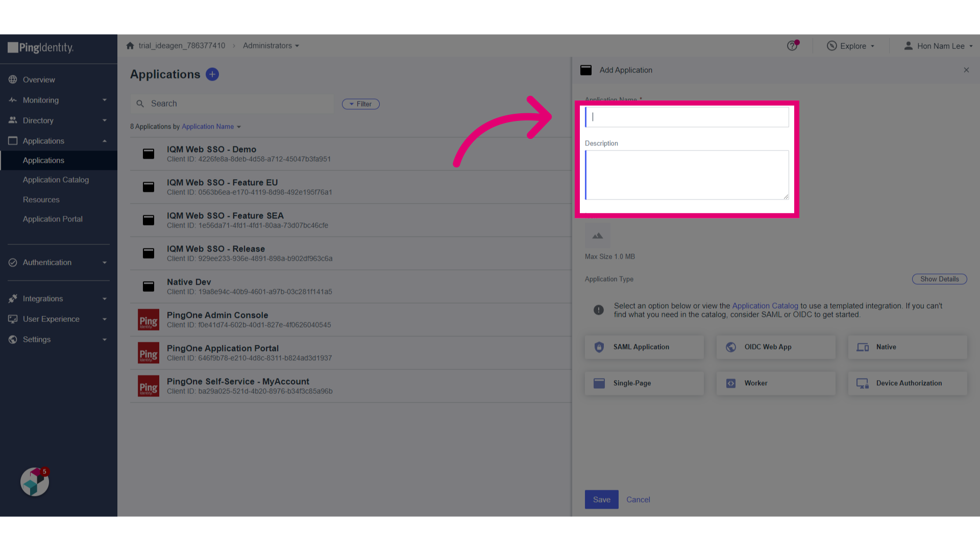The image size is (980, 551).
Task: Click the PingIdentity logo
Action: click(41, 47)
